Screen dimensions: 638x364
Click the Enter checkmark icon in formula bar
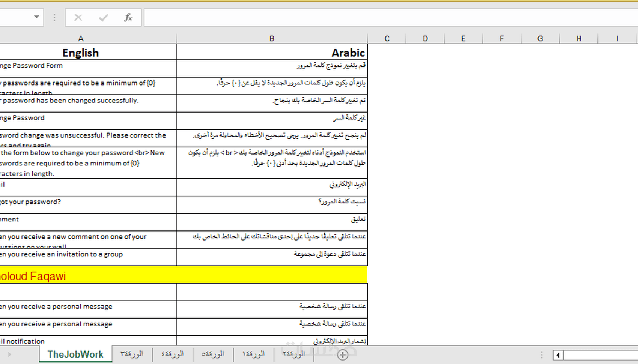(x=103, y=18)
